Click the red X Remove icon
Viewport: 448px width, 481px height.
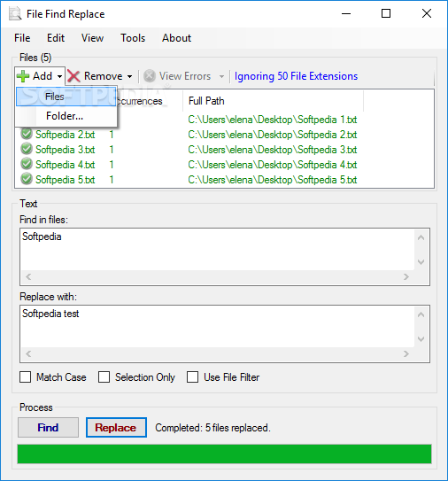tap(73, 76)
